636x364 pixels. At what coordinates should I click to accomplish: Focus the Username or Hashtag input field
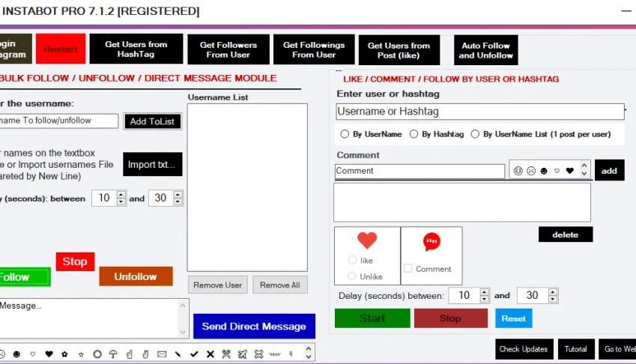tap(480, 112)
